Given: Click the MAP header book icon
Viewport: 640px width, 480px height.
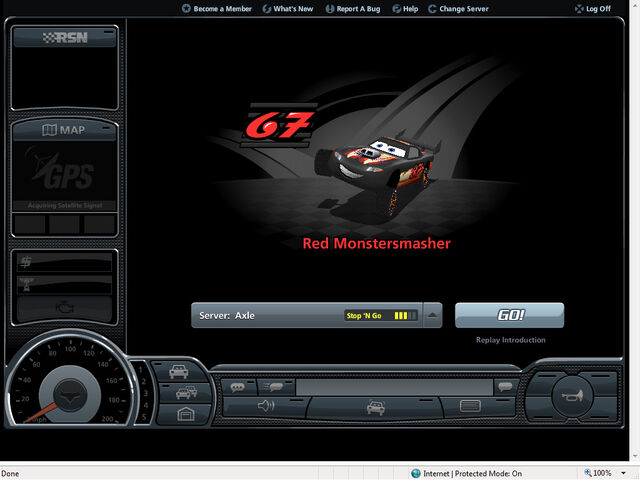Looking at the screenshot, I should 49,130.
